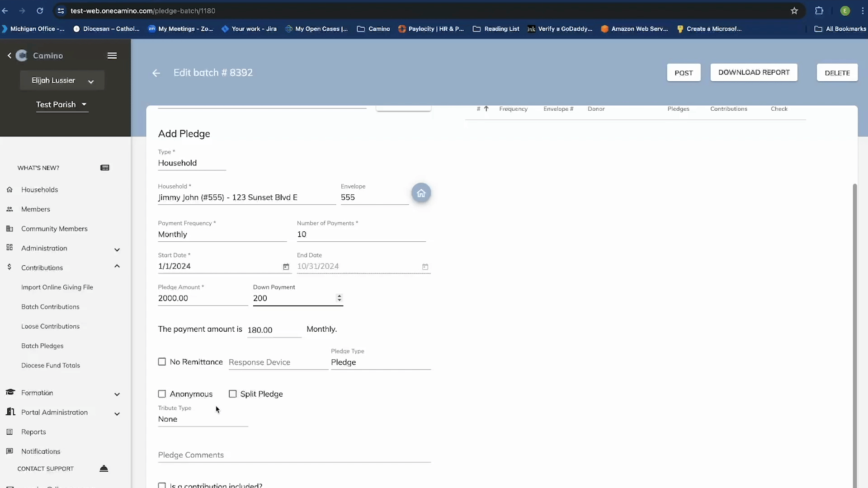Open the End Date calendar picker
Viewport: 868px width, 488px height.
pos(425,267)
